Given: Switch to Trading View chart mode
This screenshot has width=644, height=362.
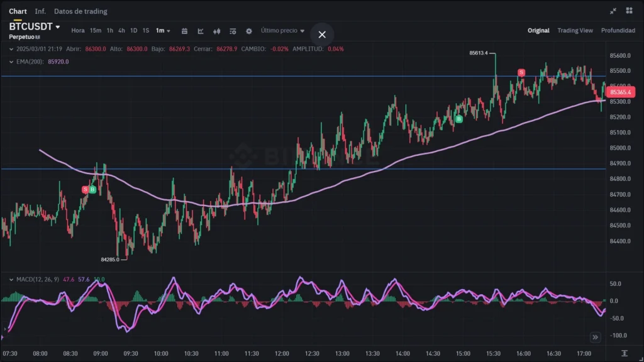Looking at the screenshot, I should pos(575,31).
